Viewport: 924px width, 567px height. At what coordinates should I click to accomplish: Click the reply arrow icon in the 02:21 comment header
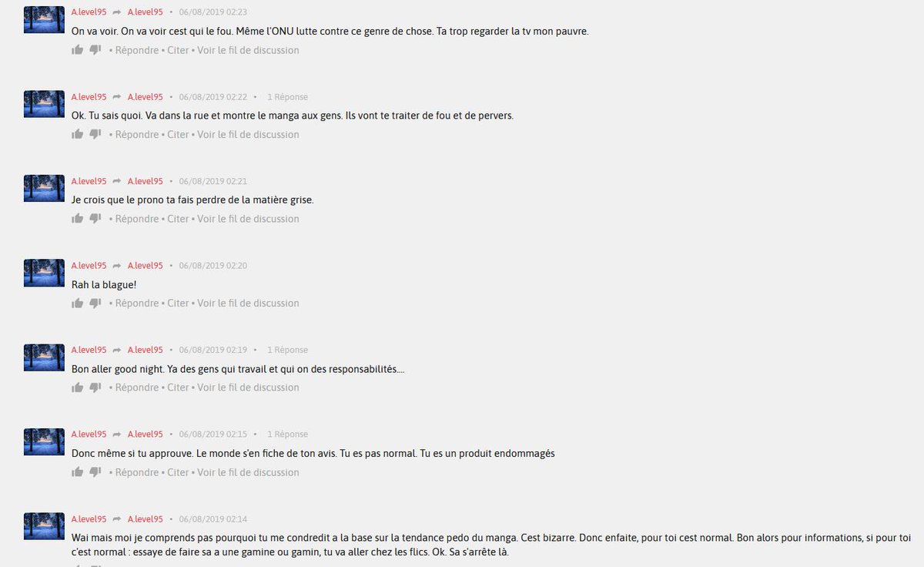(x=117, y=181)
